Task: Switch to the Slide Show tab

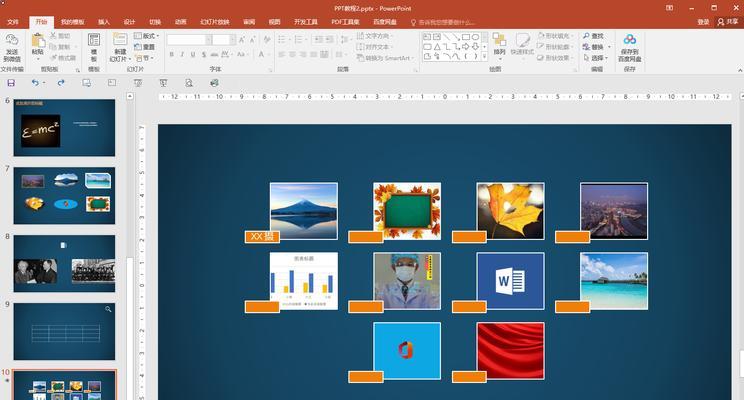Action: click(214, 22)
